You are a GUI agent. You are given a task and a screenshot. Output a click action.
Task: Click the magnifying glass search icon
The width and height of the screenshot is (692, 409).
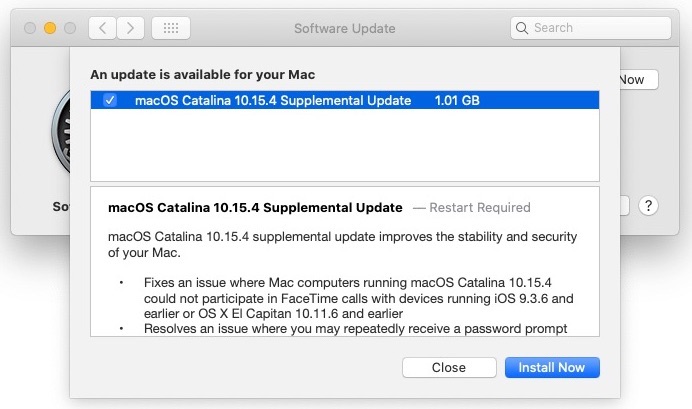[x=522, y=28]
